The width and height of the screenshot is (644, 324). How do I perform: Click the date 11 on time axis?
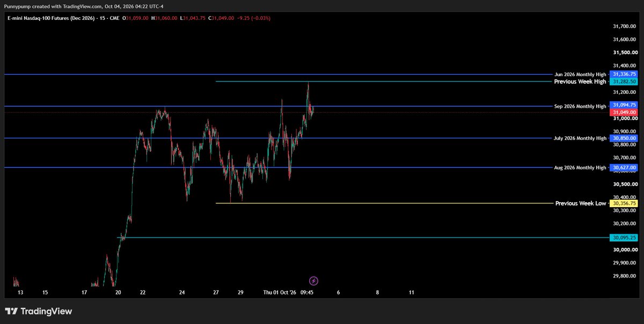point(411,293)
